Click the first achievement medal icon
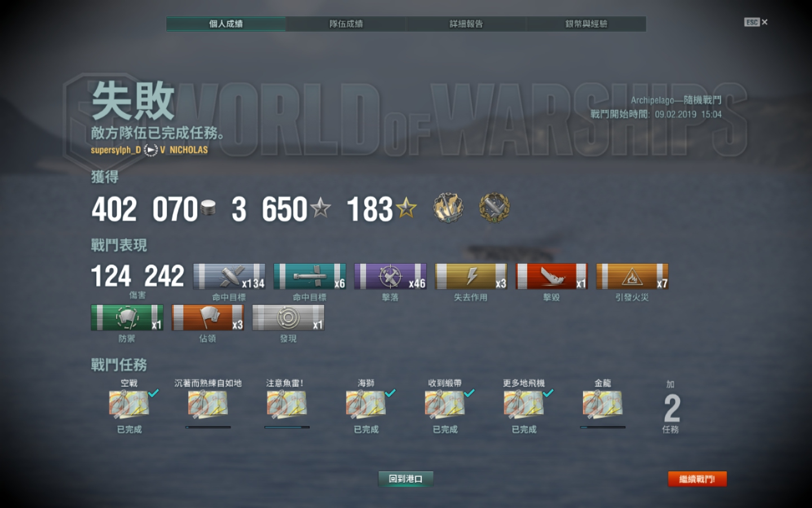The height and width of the screenshot is (508, 812). (x=448, y=208)
